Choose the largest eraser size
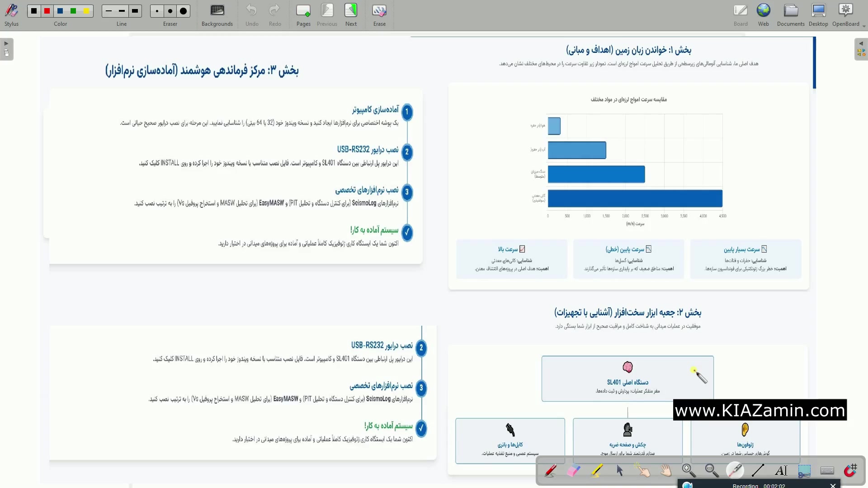The height and width of the screenshot is (488, 868). coord(183,11)
